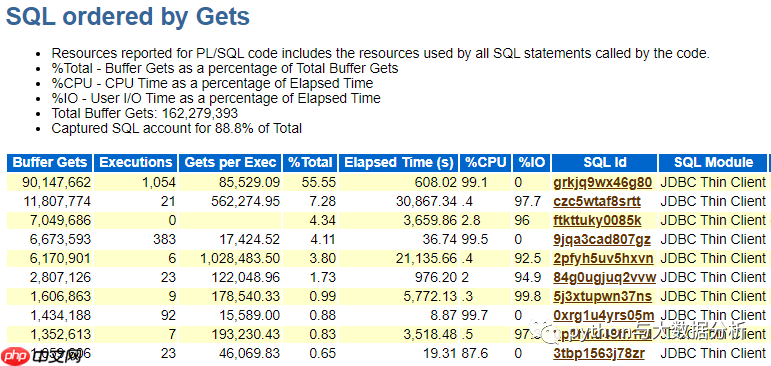Click the %IO column header
Image resolution: width=771 pixels, height=366 pixels.
click(532, 163)
